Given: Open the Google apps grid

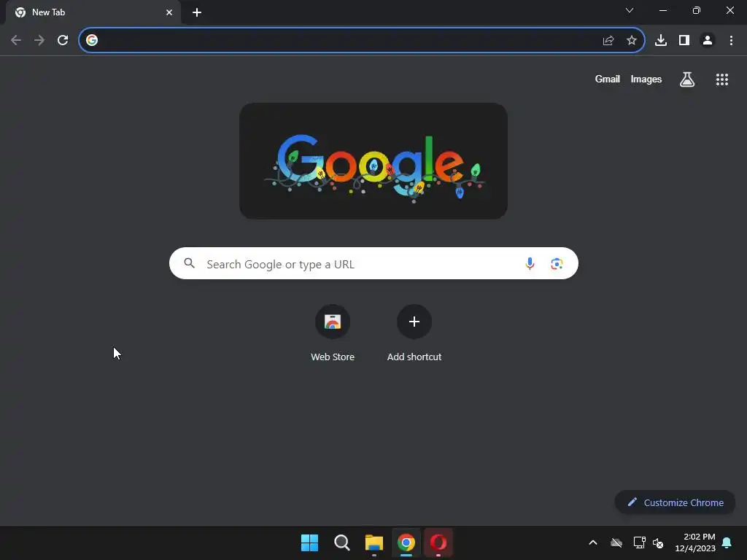Looking at the screenshot, I should click(x=722, y=79).
